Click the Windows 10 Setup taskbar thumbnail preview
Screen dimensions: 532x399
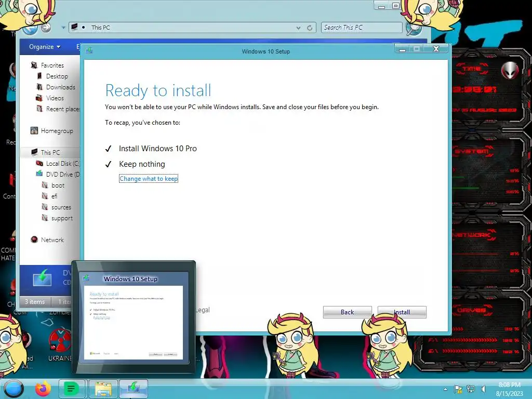(x=134, y=317)
